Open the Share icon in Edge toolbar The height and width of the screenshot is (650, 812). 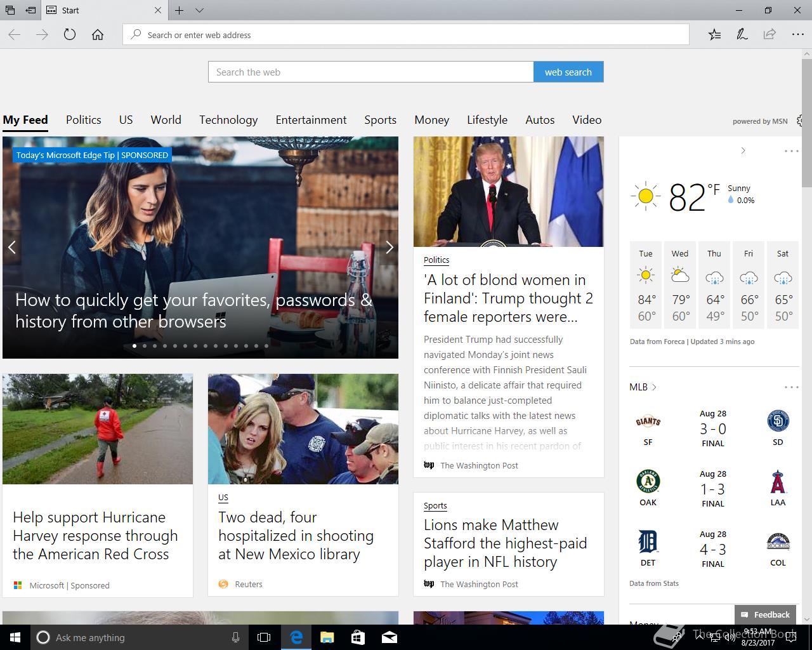[x=769, y=35]
